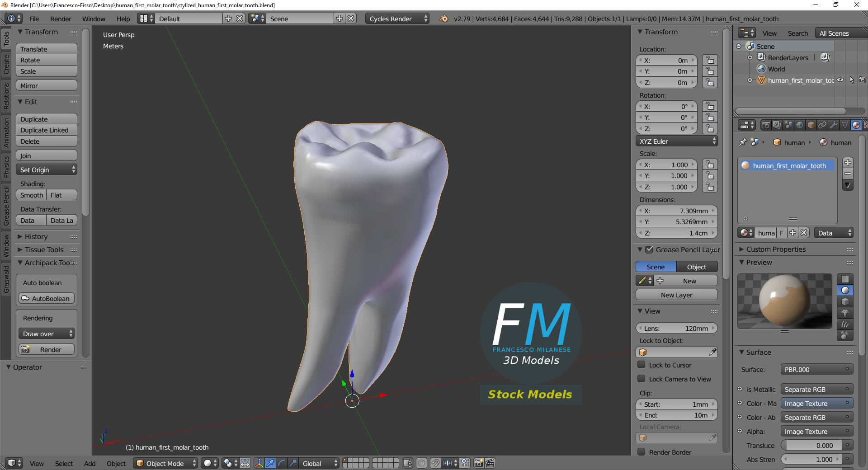Enable Render Border checkbox

point(641,452)
